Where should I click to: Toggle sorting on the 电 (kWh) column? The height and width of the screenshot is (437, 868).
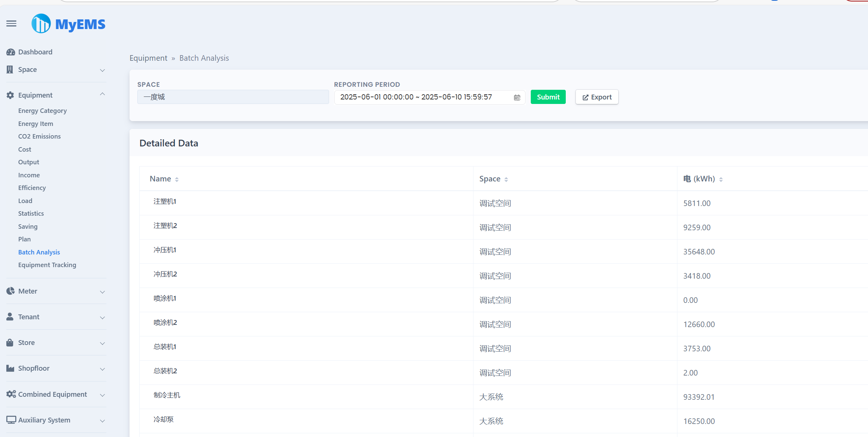tap(721, 179)
